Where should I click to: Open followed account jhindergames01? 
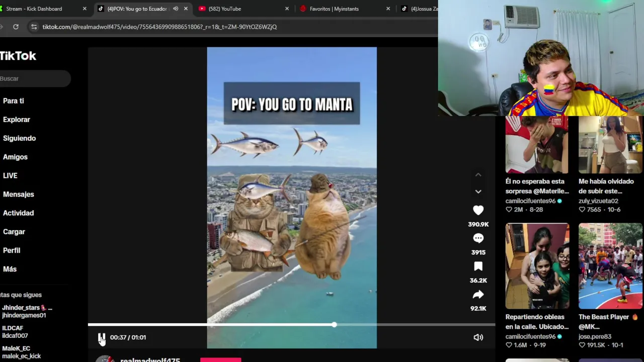pos(26,311)
